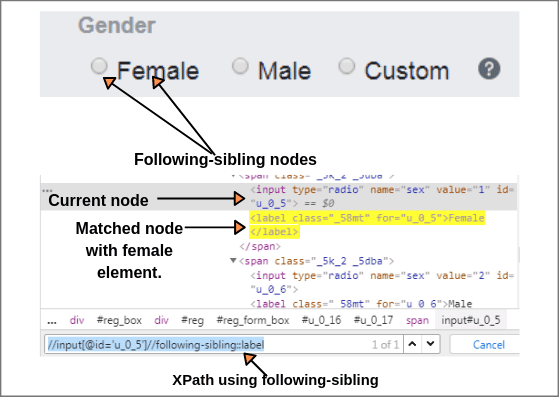The height and width of the screenshot is (397, 559).
Task: Select span breadcrumb item
Action: coord(417,320)
